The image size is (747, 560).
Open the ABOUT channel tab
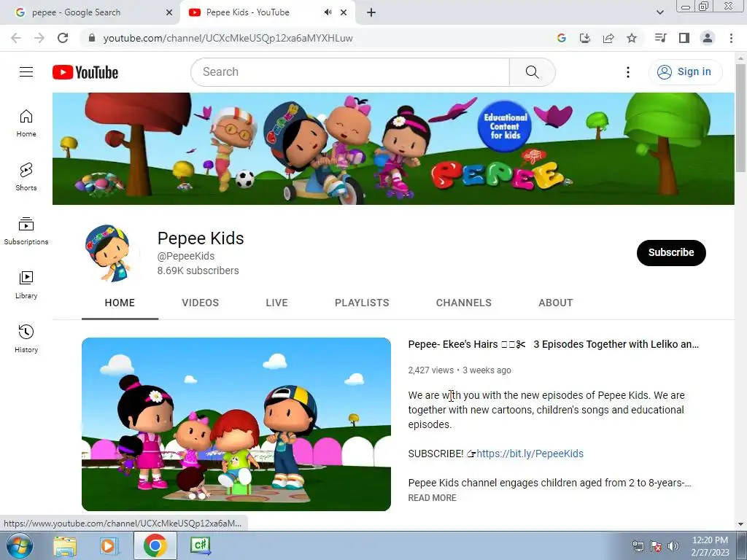tap(555, 303)
